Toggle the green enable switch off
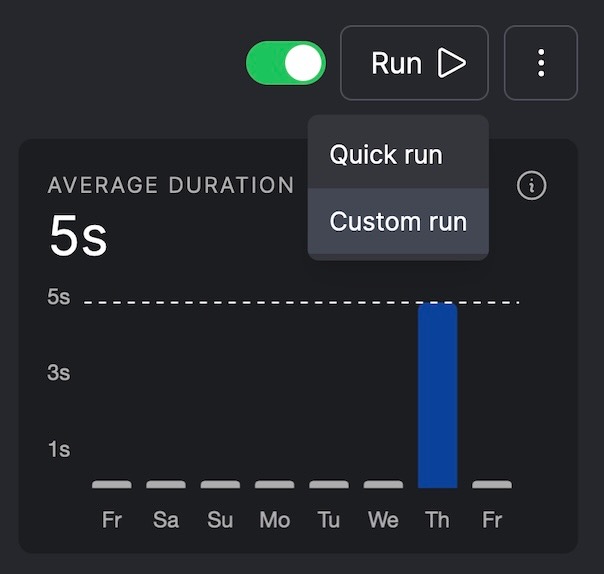The height and width of the screenshot is (574, 604). (286, 63)
